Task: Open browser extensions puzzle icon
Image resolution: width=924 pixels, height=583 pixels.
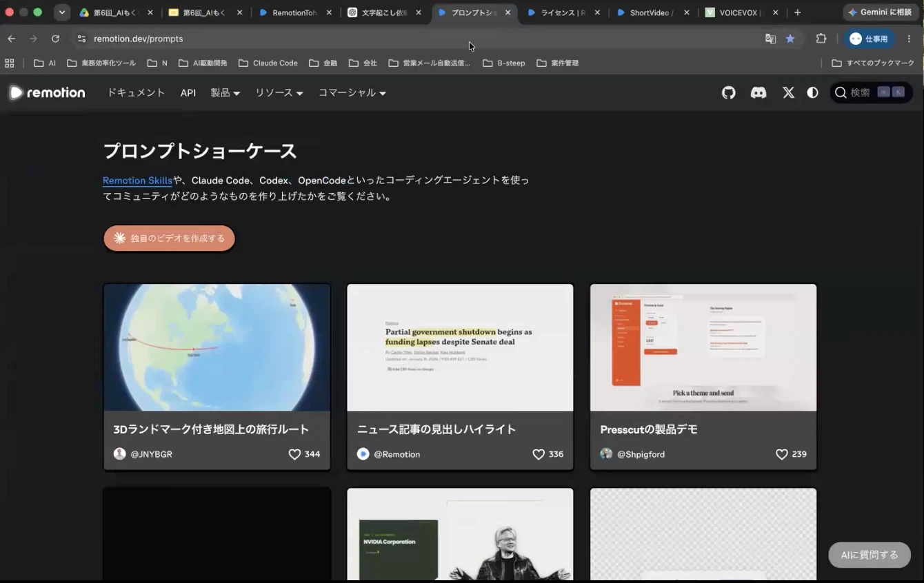Action: 821,39
